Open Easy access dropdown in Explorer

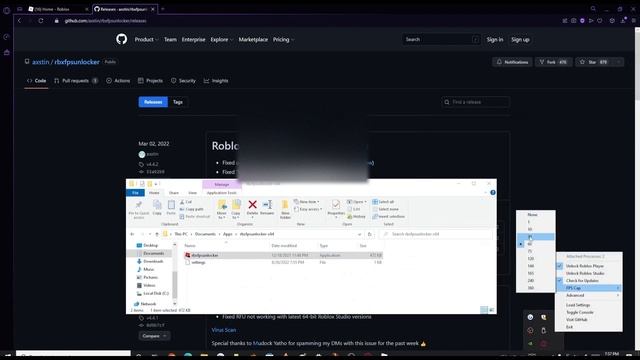click(308, 209)
